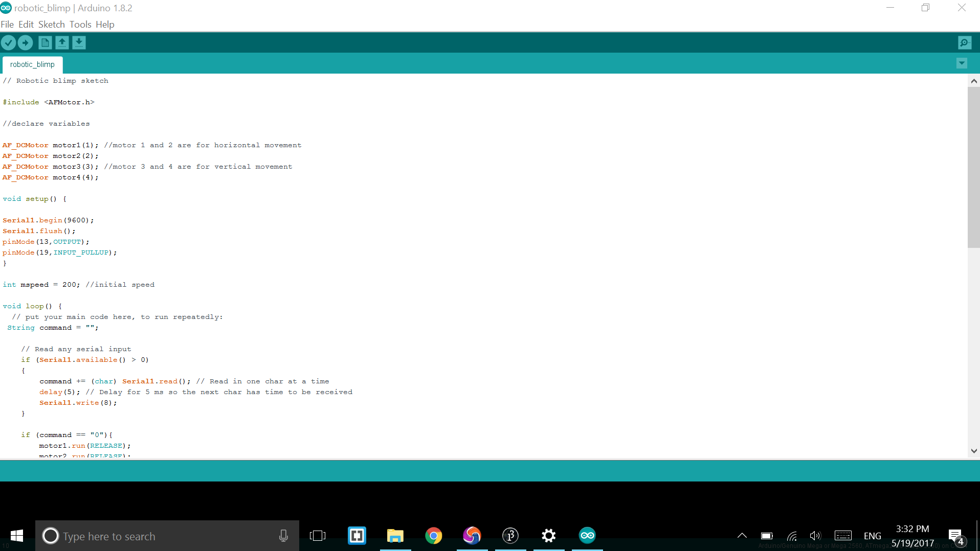Save the sketch with the down-arrow icon
This screenshot has height=551, width=980.
(79, 43)
